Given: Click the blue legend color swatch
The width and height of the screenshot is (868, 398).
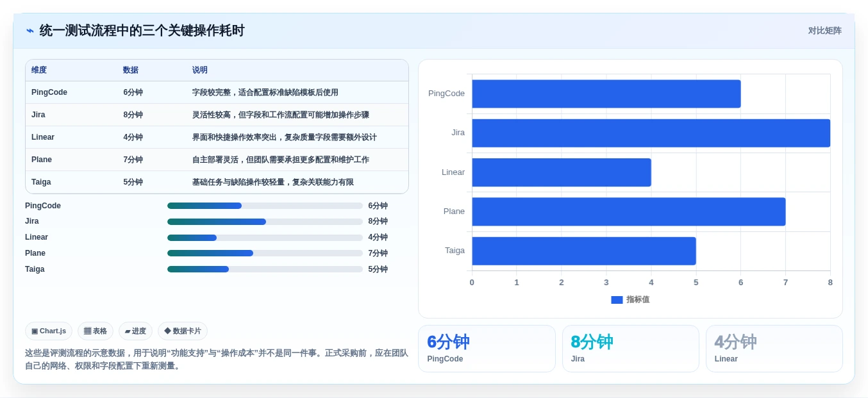Looking at the screenshot, I should [x=617, y=300].
